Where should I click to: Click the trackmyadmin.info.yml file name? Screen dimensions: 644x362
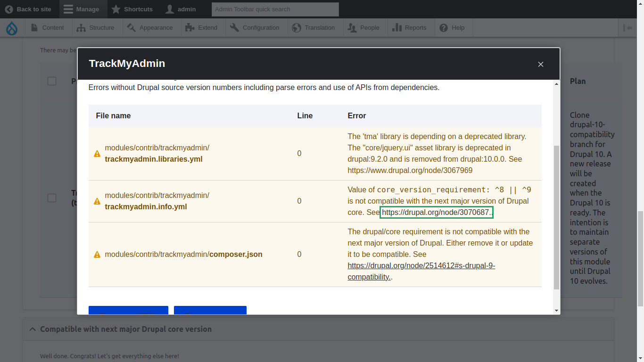tap(146, 207)
